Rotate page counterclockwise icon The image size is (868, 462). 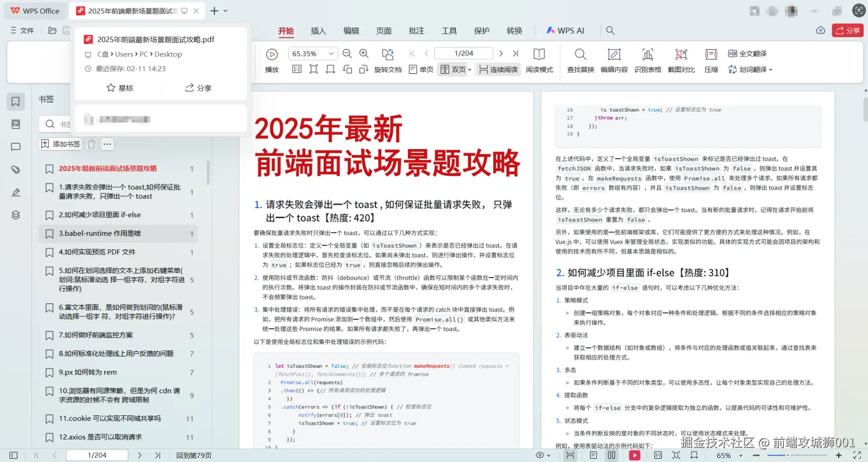coord(347,69)
